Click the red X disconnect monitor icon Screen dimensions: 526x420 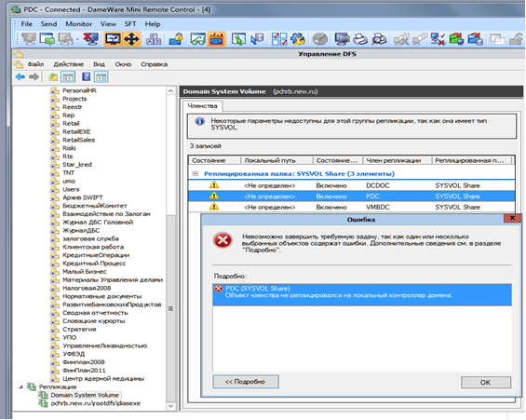90,39
